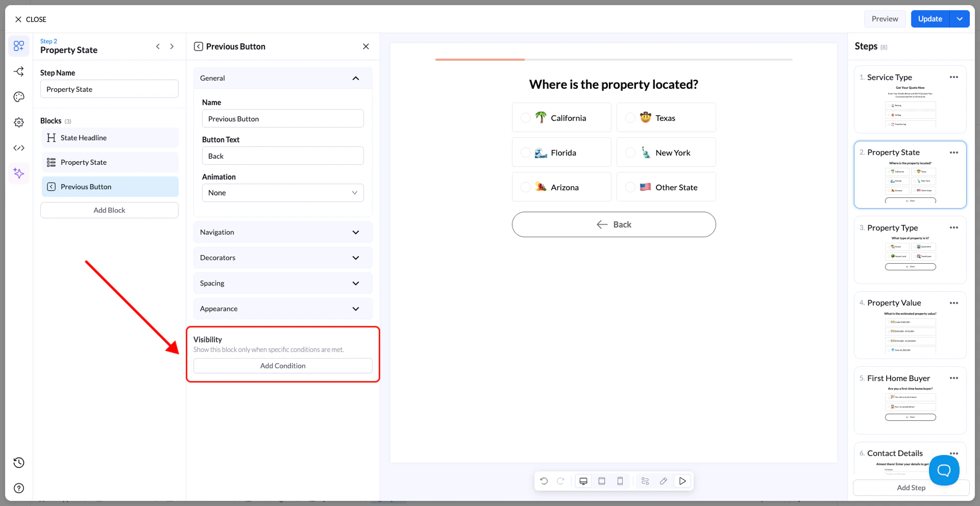Click the Add Block button
The width and height of the screenshot is (980, 506).
(109, 210)
